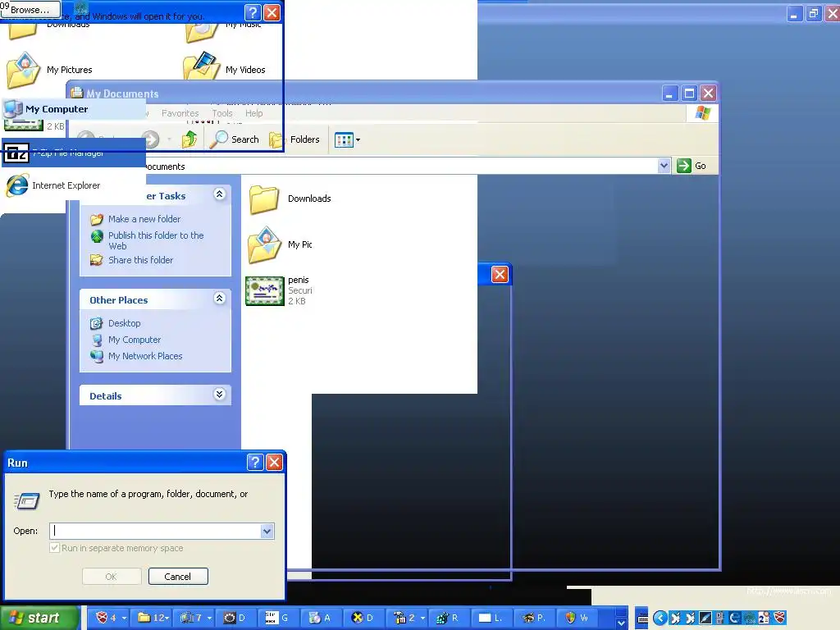Show hidden tray icons with the blue arrow

(x=660, y=619)
